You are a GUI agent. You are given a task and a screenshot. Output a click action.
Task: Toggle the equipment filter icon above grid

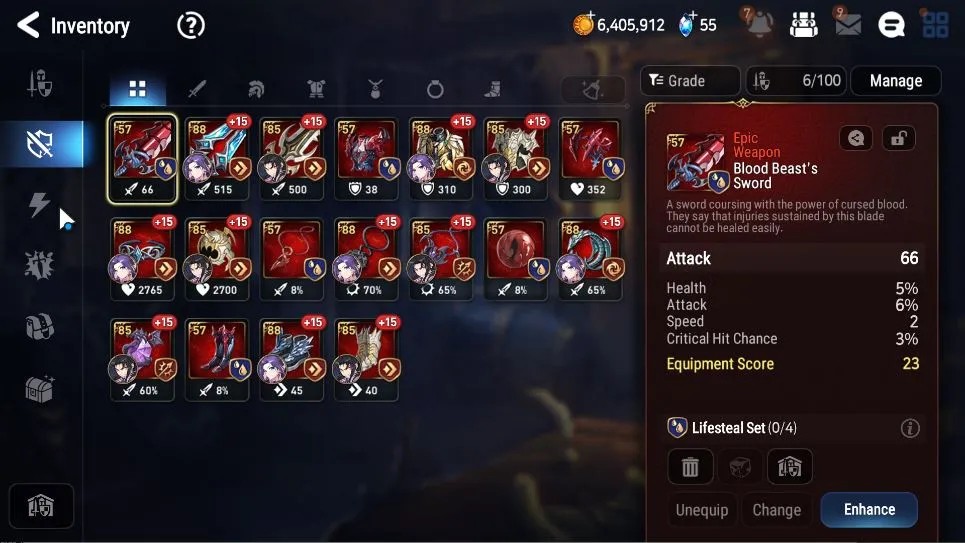point(593,90)
